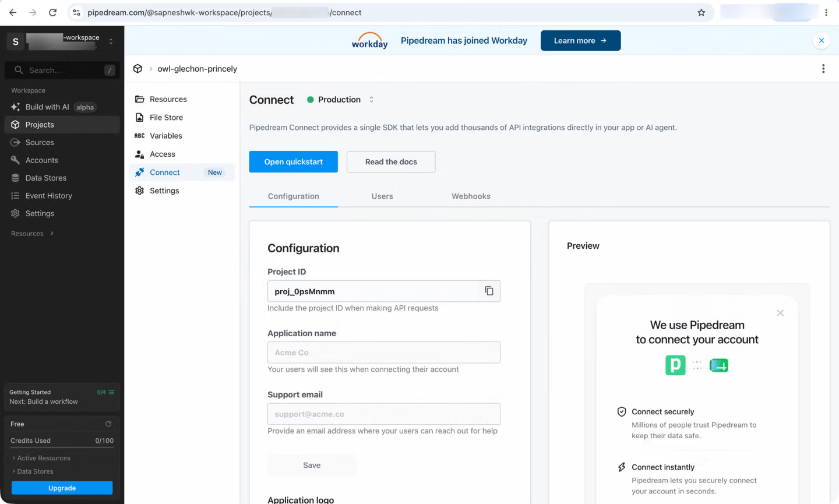Focus the Application name field

click(x=383, y=353)
